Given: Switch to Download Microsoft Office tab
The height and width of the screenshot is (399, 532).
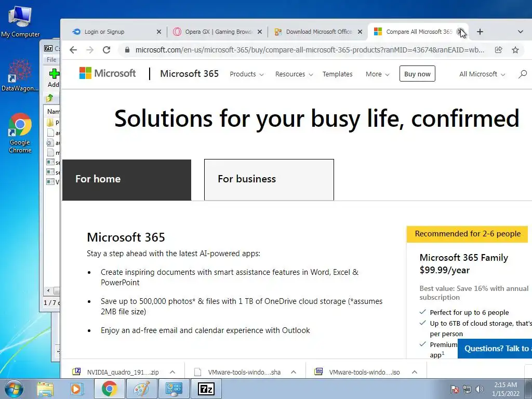Looking at the screenshot, I should (319, 32).
